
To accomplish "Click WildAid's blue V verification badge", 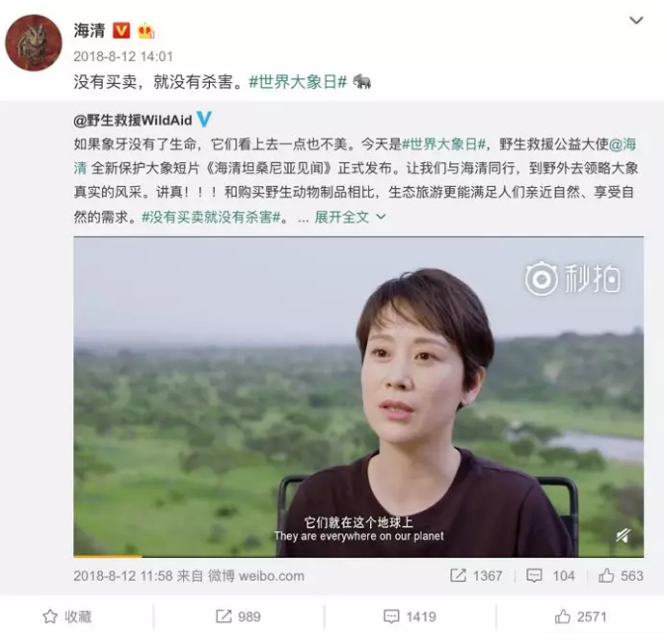I will 204,120.
